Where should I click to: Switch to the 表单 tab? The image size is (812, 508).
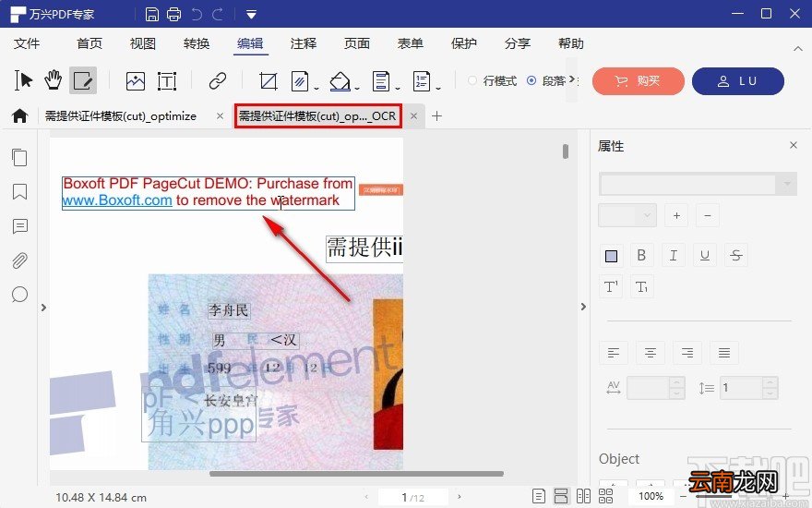coord(410,43)
